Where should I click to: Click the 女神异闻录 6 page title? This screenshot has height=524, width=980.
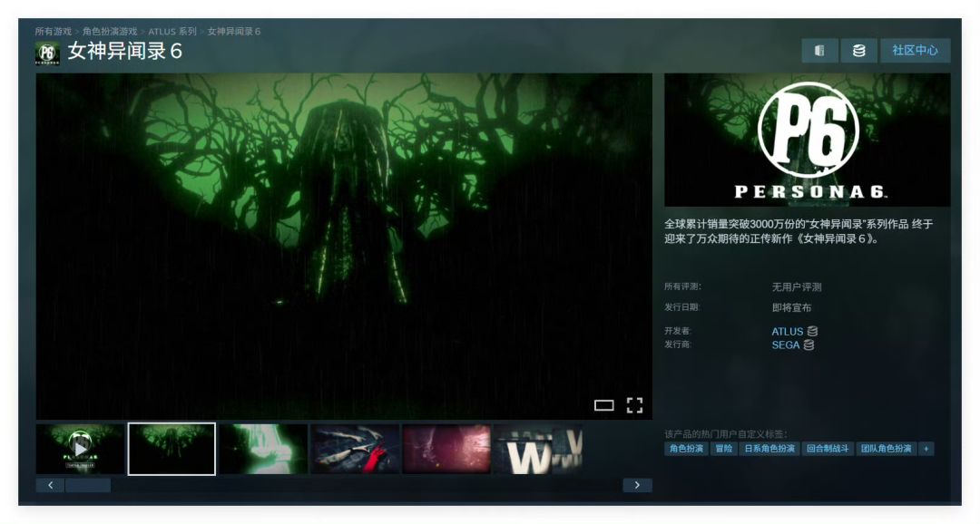pyautogui.click(x=124, y=51)
